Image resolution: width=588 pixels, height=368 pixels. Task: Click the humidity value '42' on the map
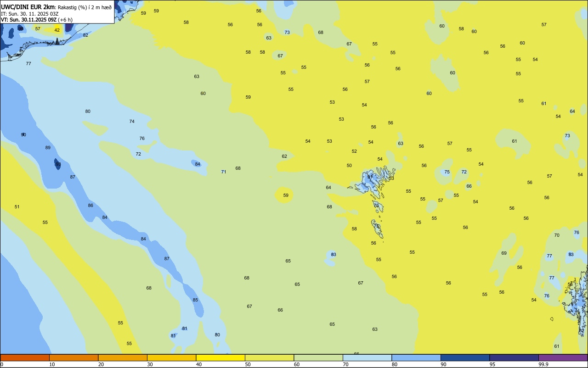coord(57,30)
